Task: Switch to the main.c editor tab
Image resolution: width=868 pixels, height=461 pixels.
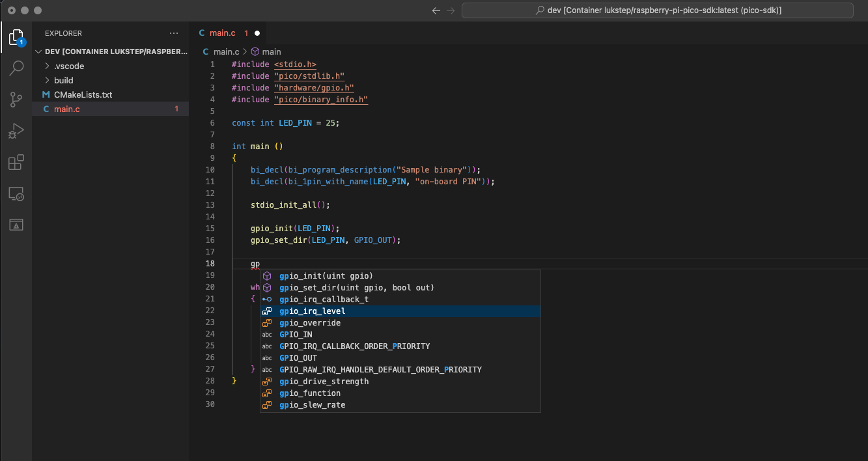Action: pos(222,33)
